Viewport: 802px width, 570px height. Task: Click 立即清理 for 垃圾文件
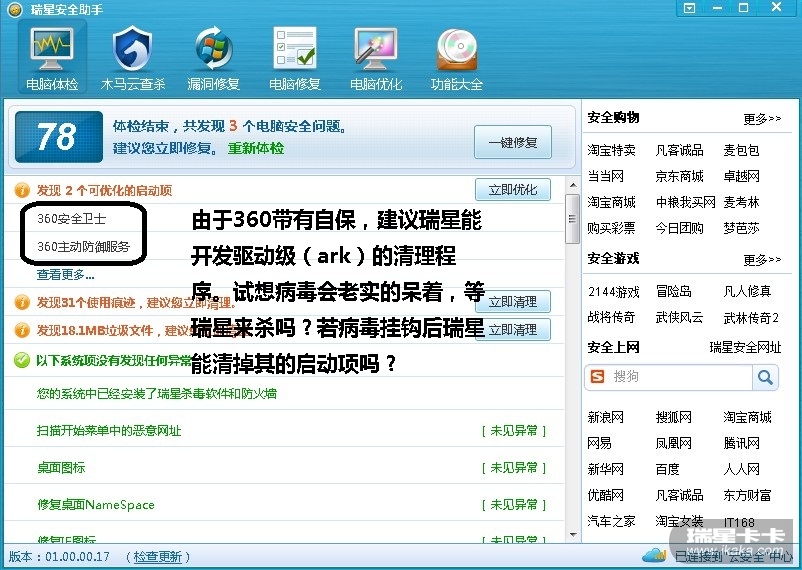point(513,330)
